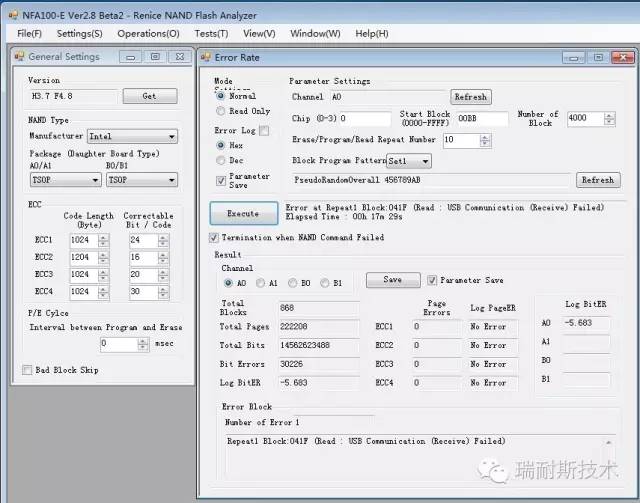Click the Bit Errors value 30226

tap(319, 364)
